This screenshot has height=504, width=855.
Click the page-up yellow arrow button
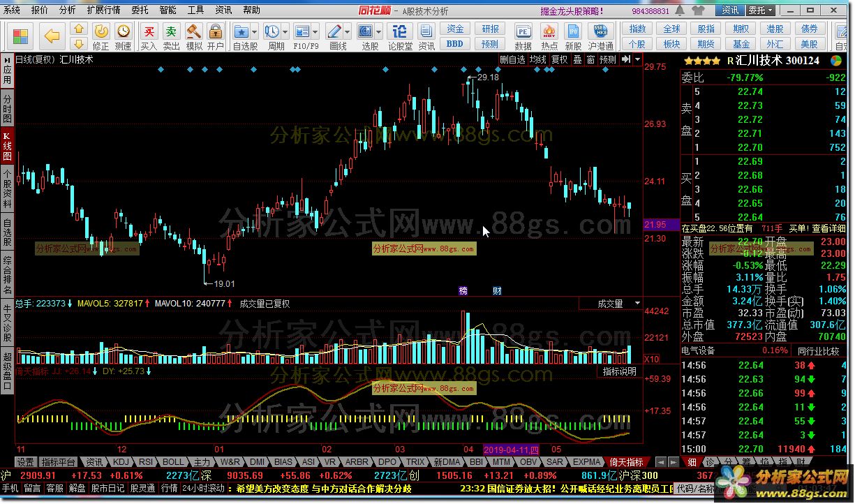point(78,29)
